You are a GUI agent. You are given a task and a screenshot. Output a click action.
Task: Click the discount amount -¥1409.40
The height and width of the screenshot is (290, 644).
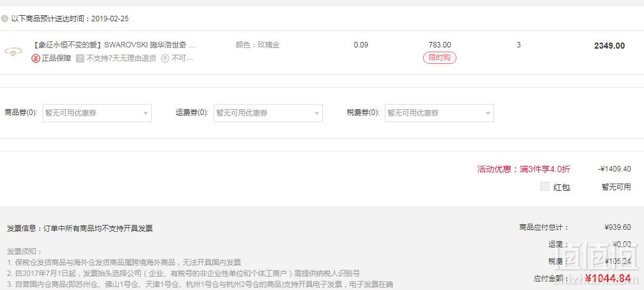[614, 169]
